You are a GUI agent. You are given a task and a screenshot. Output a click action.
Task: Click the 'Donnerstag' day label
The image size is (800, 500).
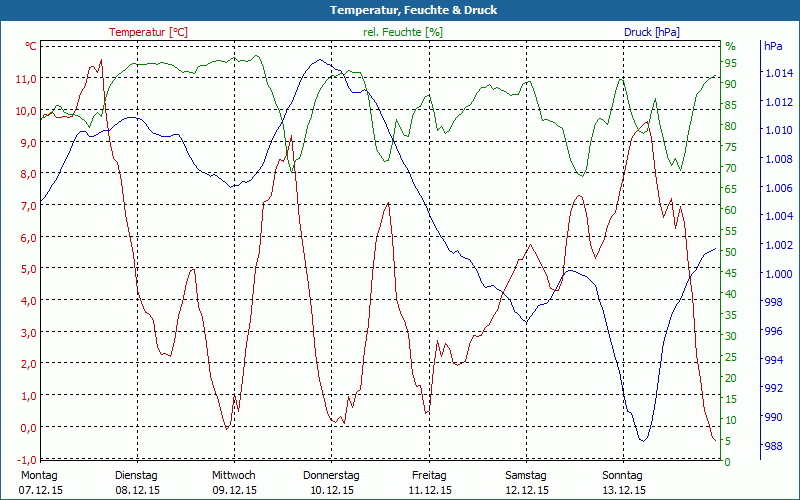coord(331,475)
